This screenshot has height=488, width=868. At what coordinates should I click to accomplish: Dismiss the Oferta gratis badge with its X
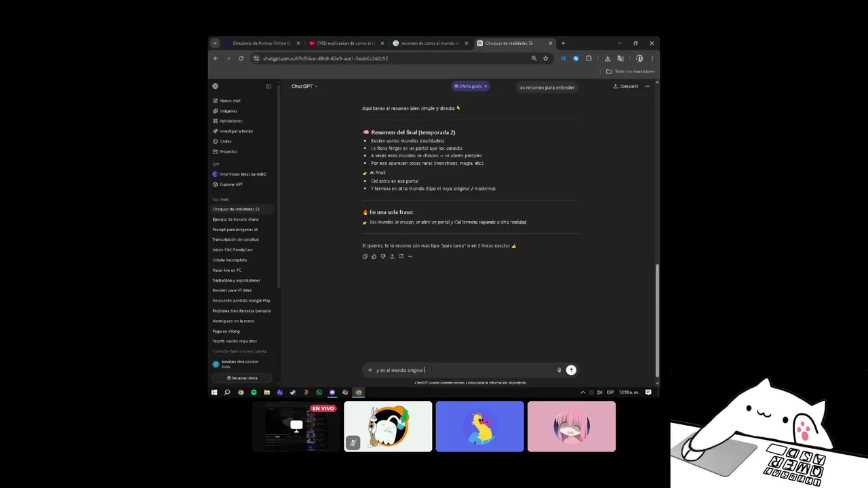[486, 86]
